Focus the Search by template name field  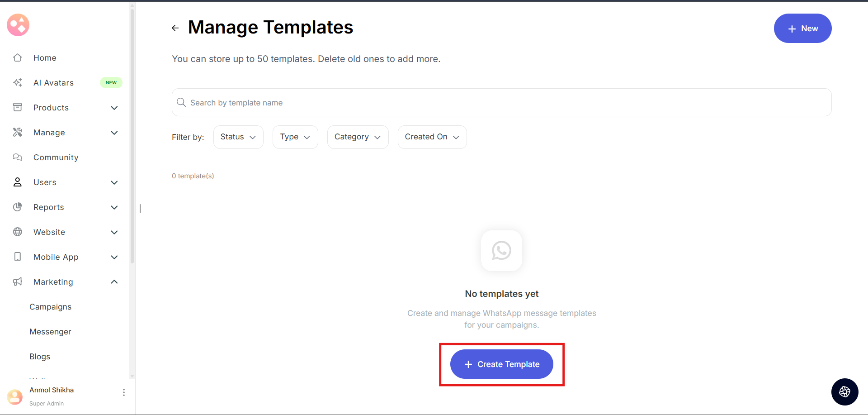(x=501, y=103)
